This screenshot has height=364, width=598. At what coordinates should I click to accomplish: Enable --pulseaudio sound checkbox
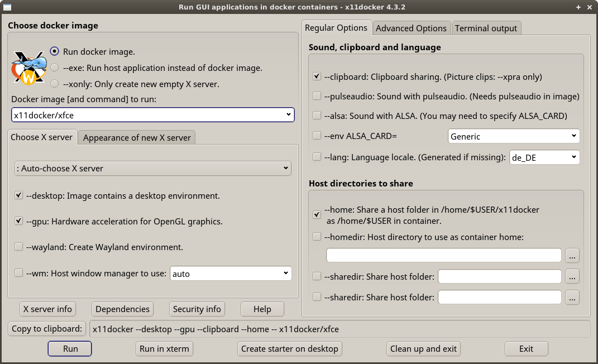(317, 95)
